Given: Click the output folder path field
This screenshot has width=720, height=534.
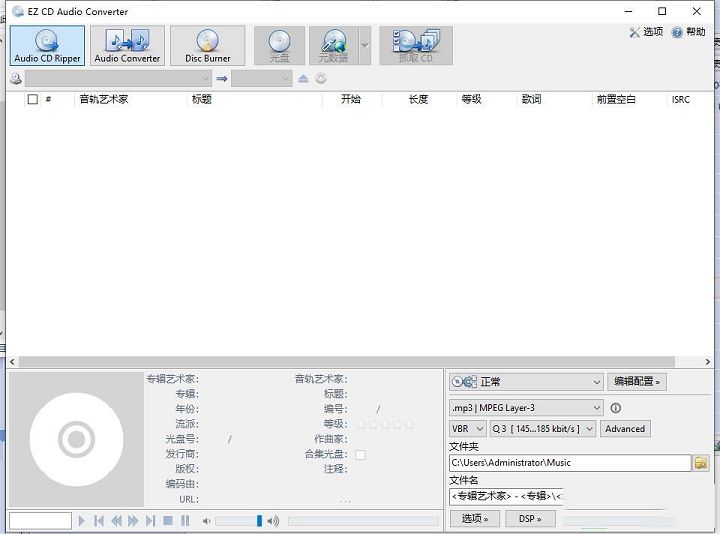Looking at the screenshot, I should [x=570, y=463].
